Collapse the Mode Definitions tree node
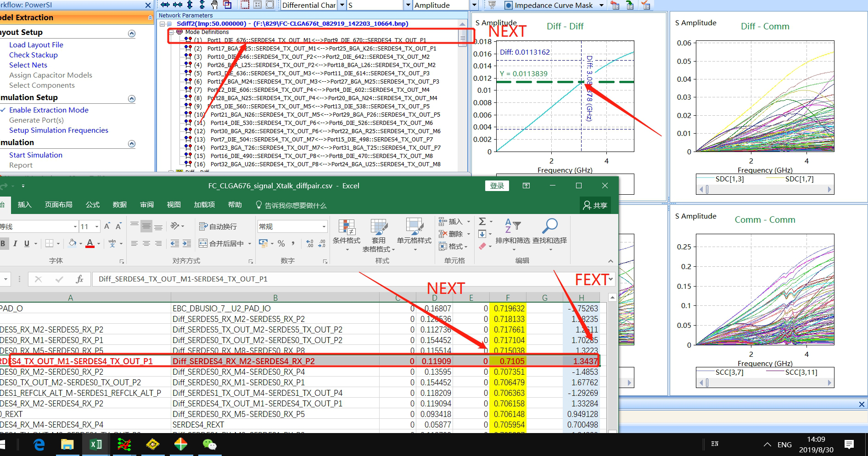 tap(171, 32)
